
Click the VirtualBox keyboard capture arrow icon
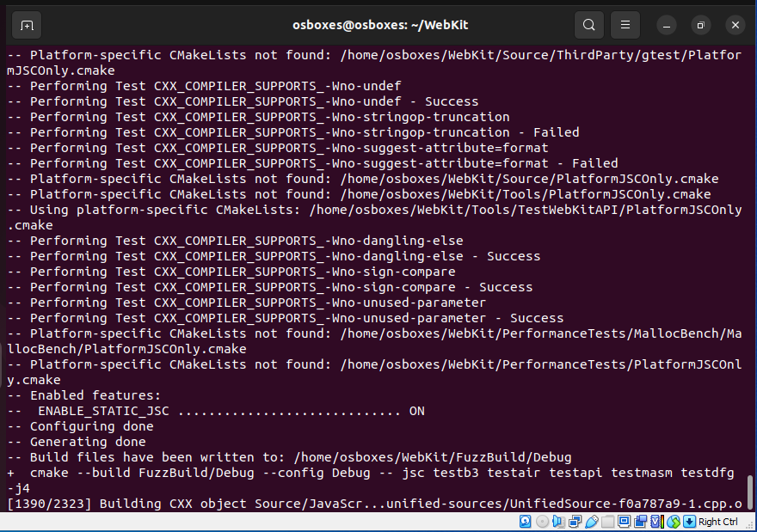[689, 522]
